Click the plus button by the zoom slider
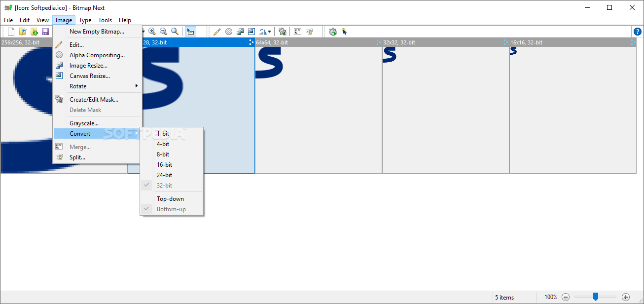644x304 pixels. tap(626, 297)
